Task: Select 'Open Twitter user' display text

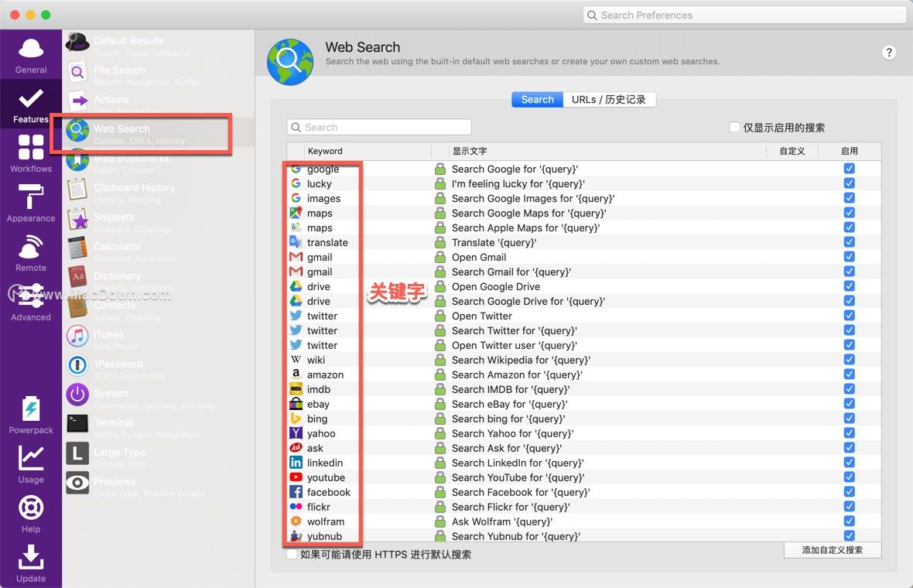Action: click(x=515, y=345)
